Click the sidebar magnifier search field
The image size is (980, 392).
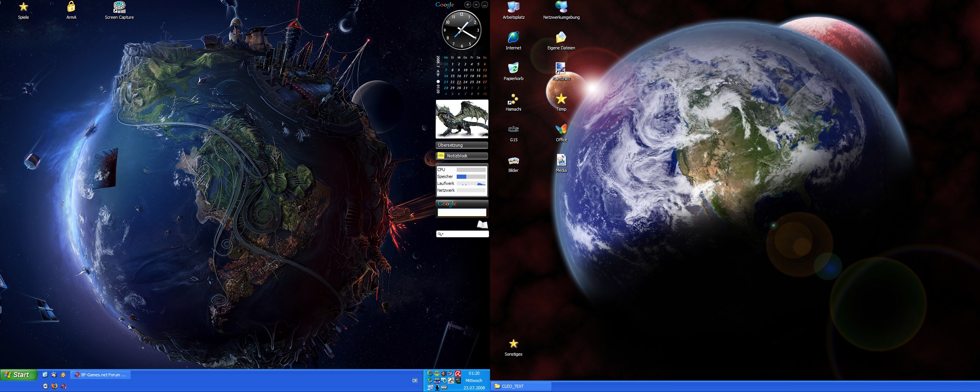462,234
